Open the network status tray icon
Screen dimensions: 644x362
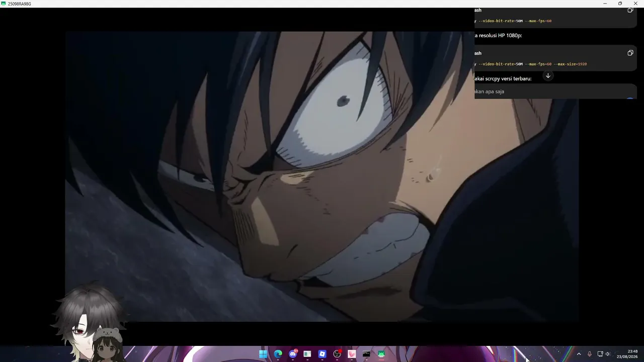(600, 354)
